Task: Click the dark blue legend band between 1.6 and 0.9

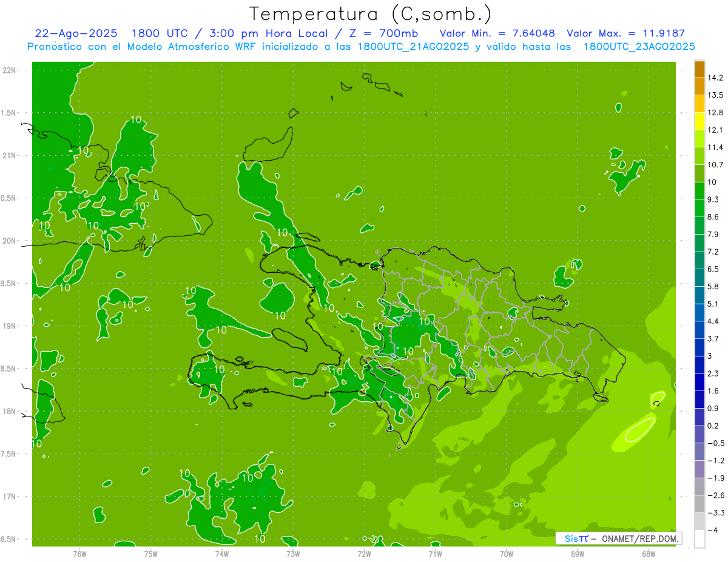Action: (x=699, y=400)
